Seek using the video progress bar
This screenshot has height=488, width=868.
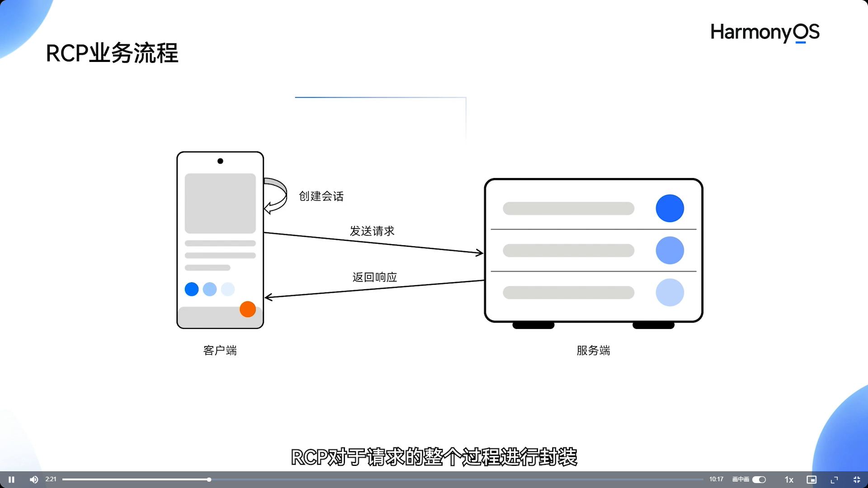[382, 479]
